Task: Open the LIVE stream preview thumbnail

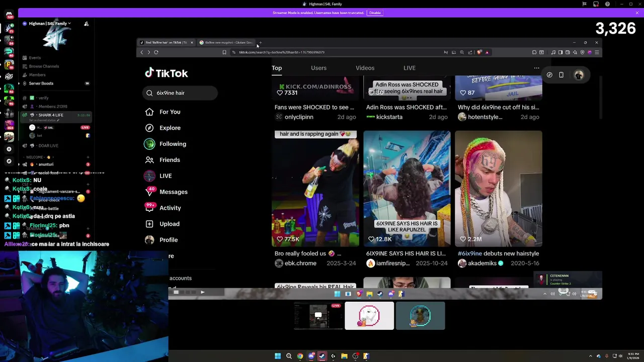Action: coord(318,316)
